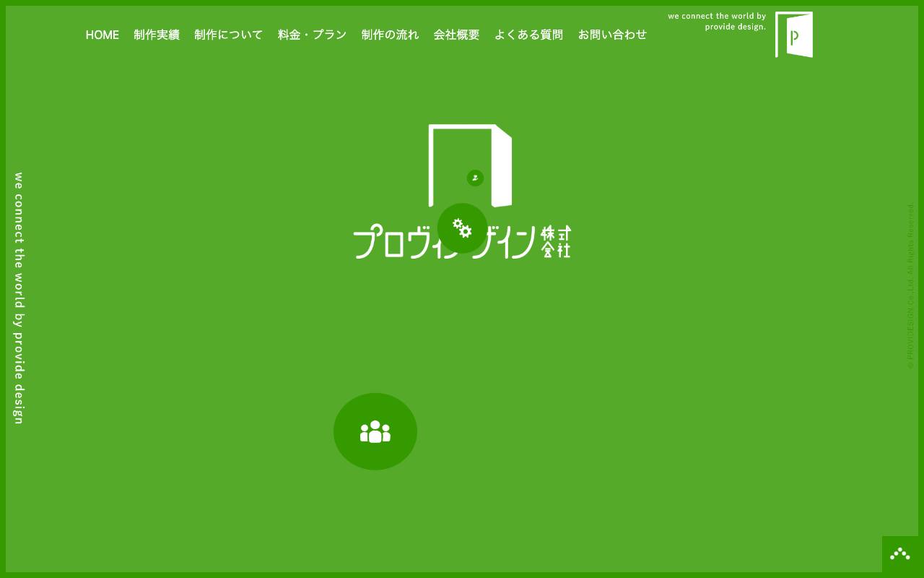
Task: Open 料金・プラン menu item
Action: (x=312, y=35)
